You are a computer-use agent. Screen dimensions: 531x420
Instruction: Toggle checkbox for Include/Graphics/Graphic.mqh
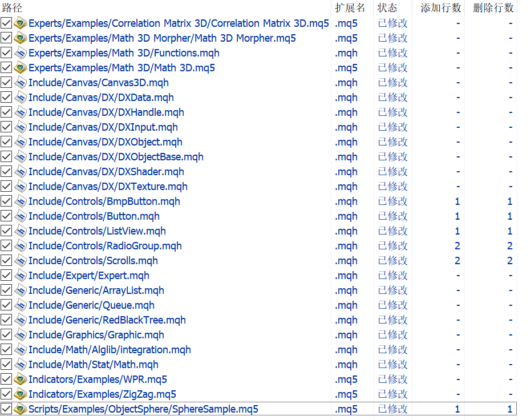pyautogui.click(x=6, y=335)
